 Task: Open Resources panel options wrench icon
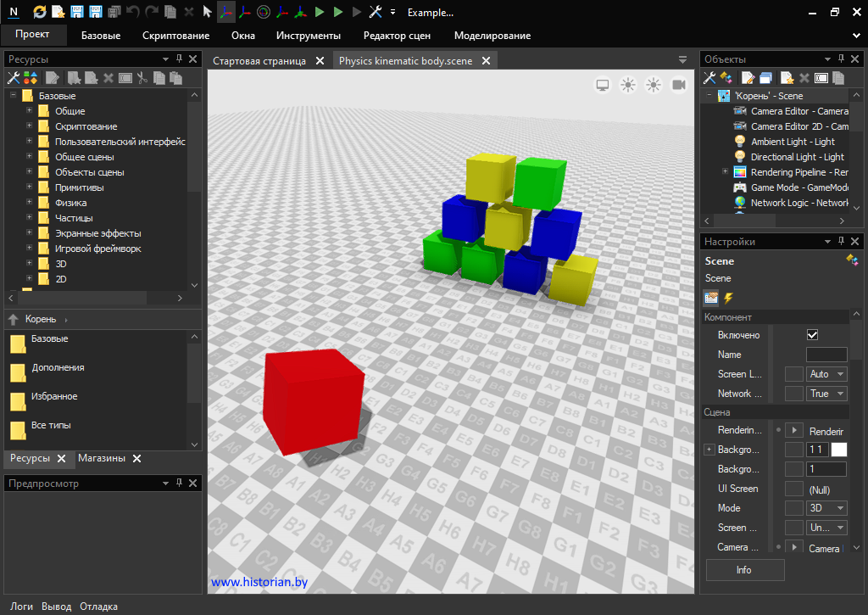pyautogui.click(x=13, y=78)
